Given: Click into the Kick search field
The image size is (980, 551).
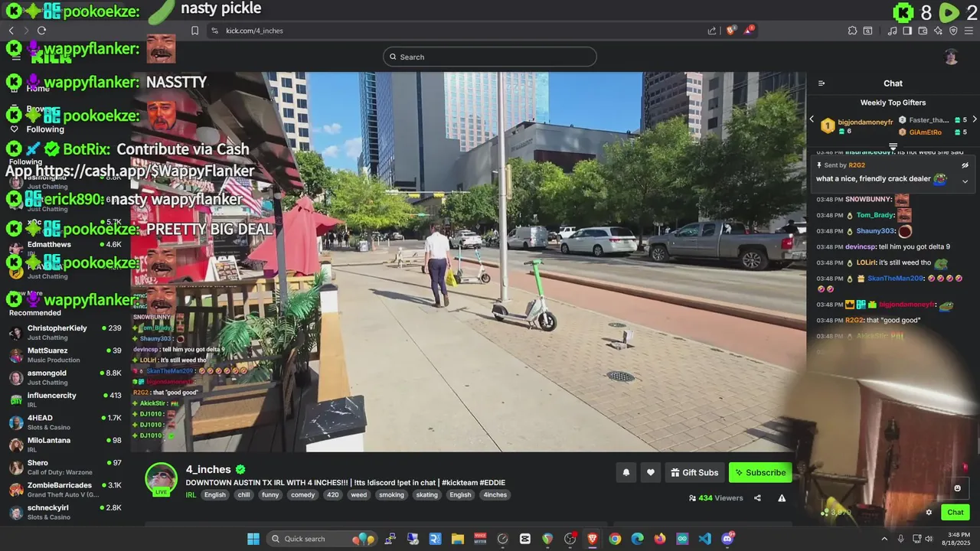Looking at the screenshot, I should tap(490, 57).
